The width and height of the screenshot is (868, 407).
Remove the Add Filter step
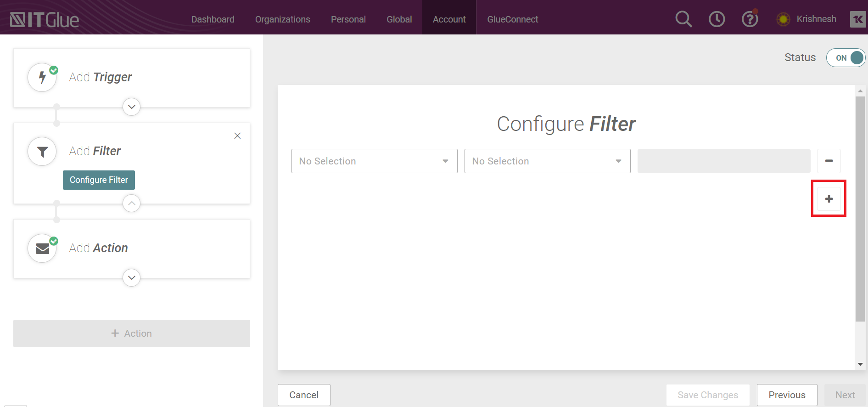point(237,136)
